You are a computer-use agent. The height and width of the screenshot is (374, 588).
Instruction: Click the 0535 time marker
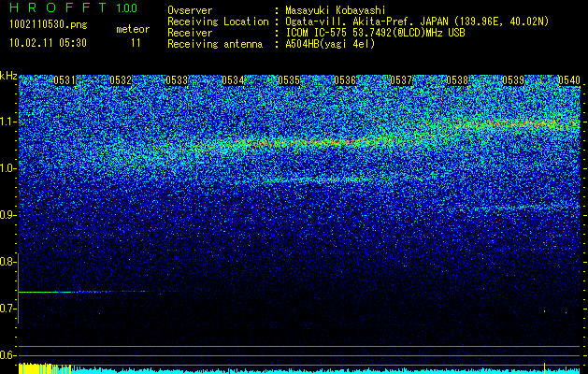pyautogui.click(x=289, y=80)
